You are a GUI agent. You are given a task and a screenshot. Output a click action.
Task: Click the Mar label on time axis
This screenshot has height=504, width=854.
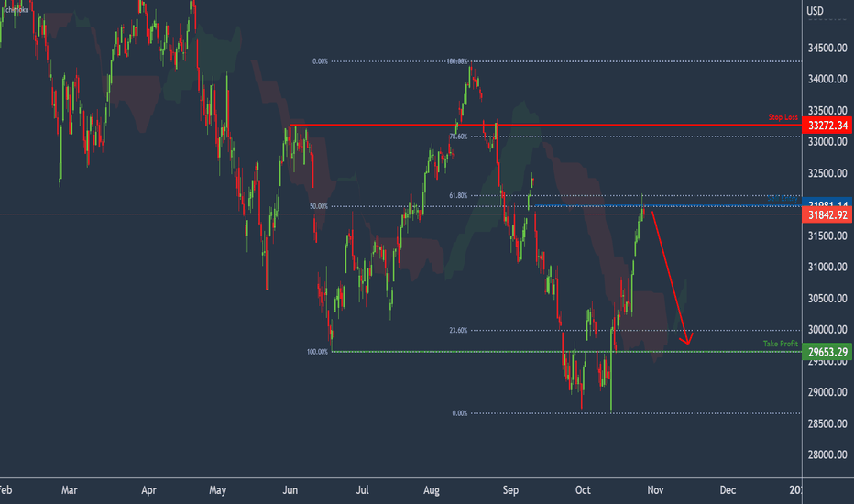69,490
